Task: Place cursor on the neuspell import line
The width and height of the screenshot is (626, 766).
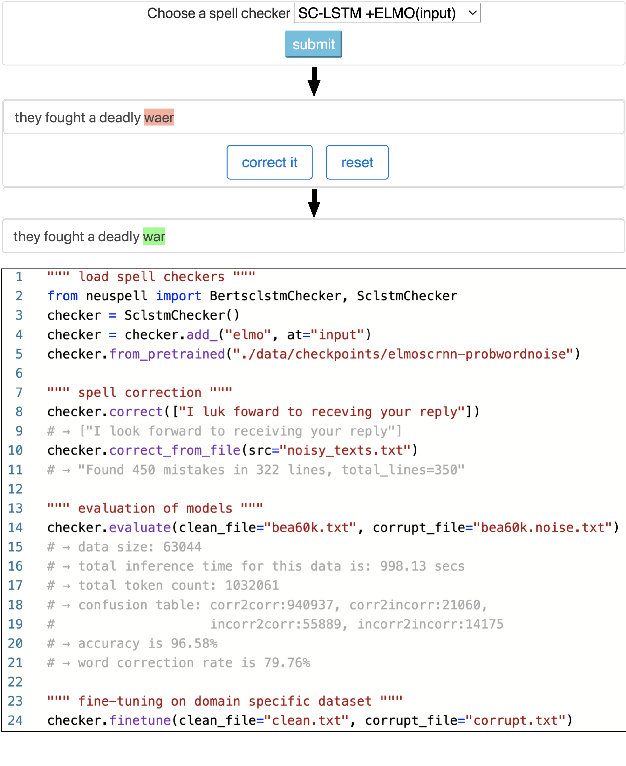Action: coord(250,296)
